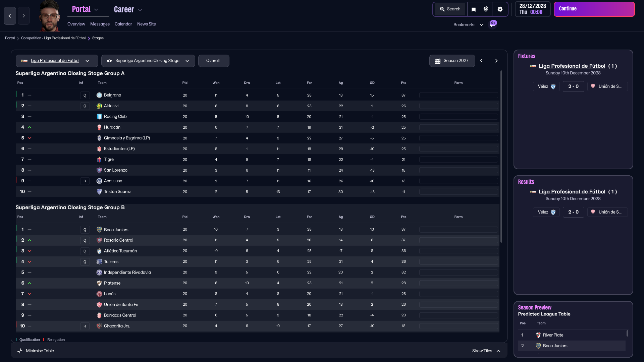The image size is (644, 362).
Task: Collapse tiles with Show Tiles chevron
Action: coord(498,351)
